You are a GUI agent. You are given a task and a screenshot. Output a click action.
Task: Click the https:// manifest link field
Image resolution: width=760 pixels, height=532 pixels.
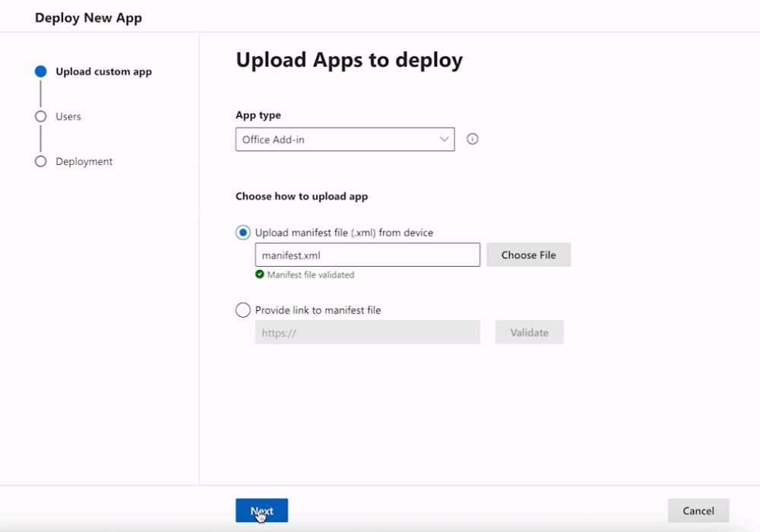click(x=367, y=332)
